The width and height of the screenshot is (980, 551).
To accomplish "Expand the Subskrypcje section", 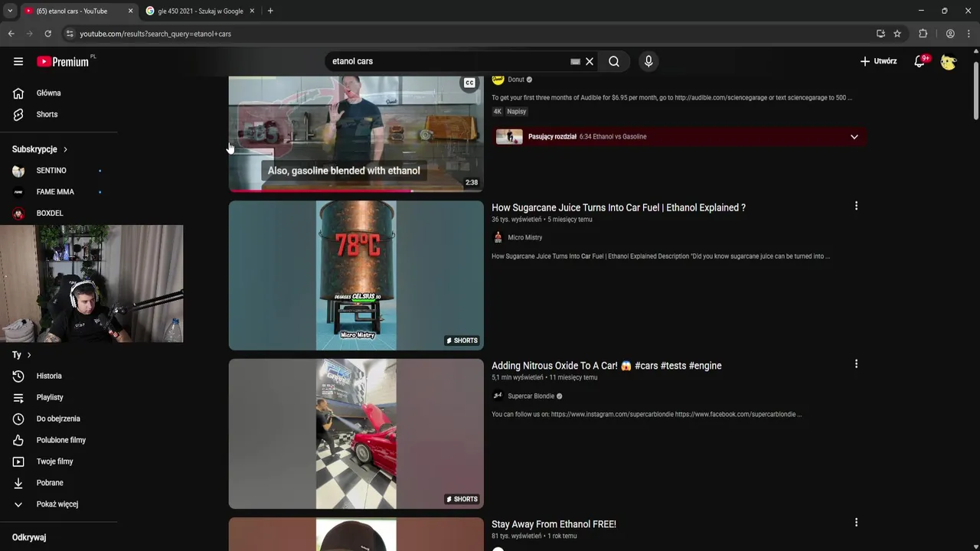I will [x=40, y=149].
